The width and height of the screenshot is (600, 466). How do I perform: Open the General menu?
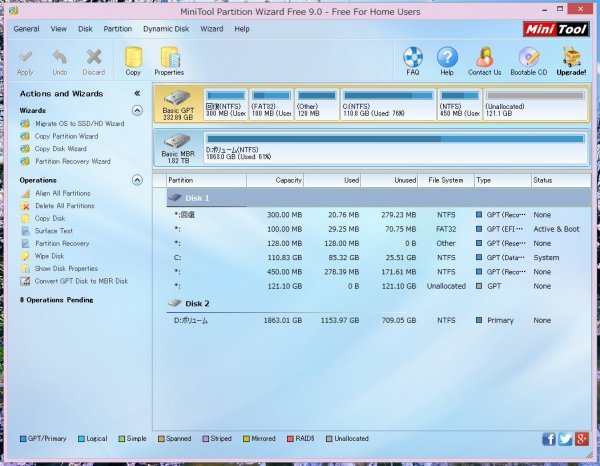click(26, 29)
